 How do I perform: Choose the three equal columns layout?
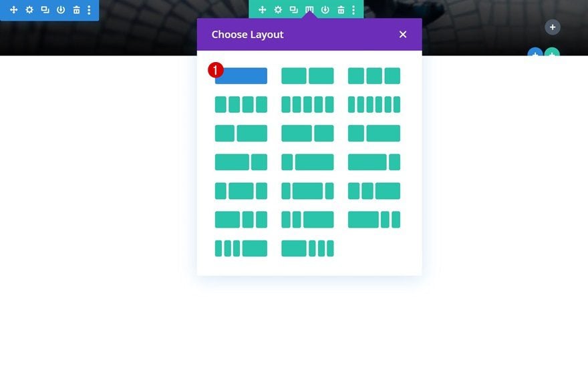[x=374, y=75]
